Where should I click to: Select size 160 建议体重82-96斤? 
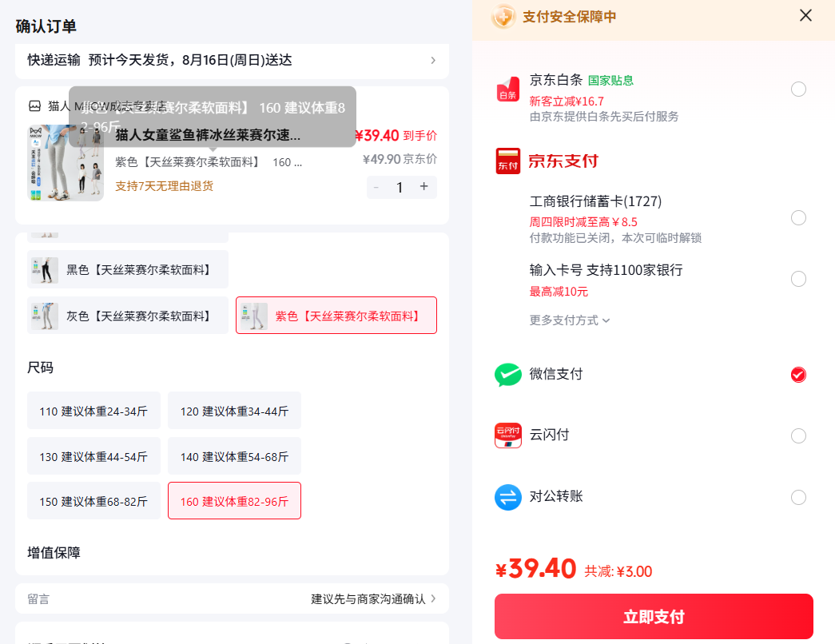click(234, 501)
